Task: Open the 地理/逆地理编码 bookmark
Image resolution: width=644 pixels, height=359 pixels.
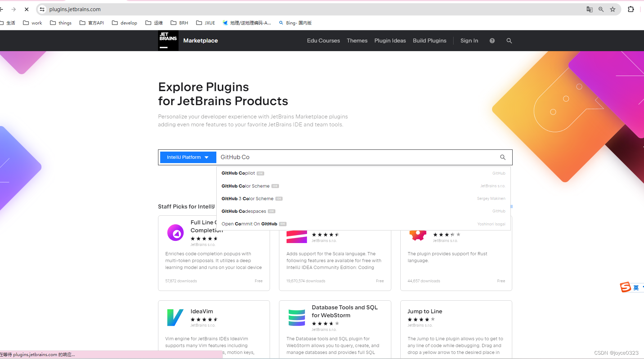Action: tap(247, 23)
